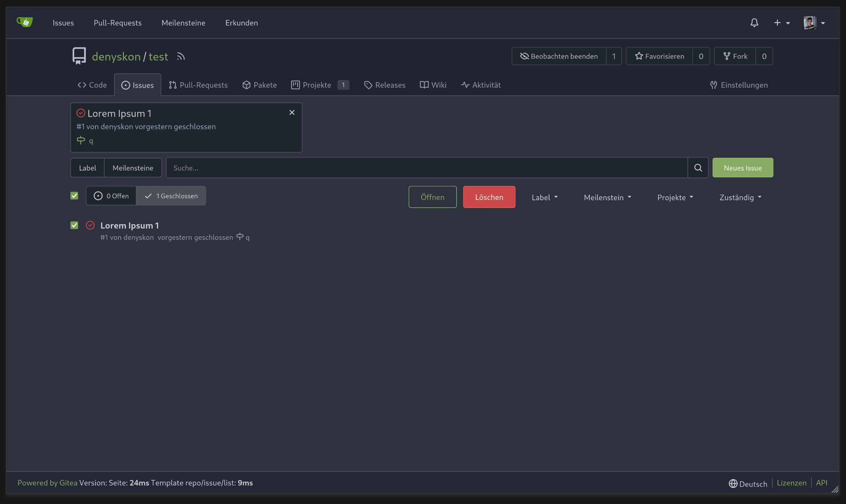Open the Label management button
Viewport: 846px width, 504px height.
87,168
